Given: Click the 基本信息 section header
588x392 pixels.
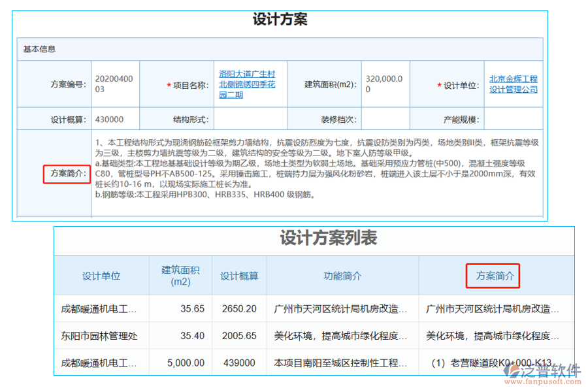Looking at the screenshot, I should pyautogui.click(x=39, y=49).
